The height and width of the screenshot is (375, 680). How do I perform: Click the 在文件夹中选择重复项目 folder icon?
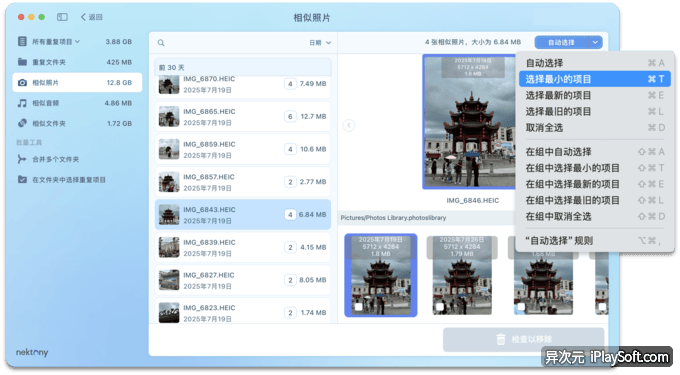[x=22, y=179]
